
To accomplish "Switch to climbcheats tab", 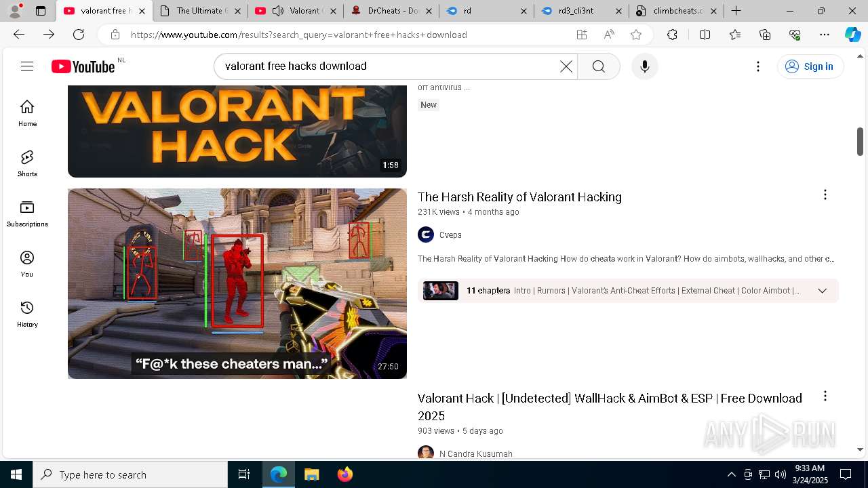I will click(675, 11).
